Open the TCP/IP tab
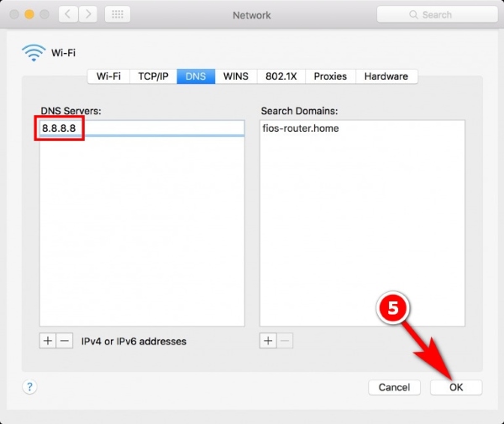The width and height of the screenshot is (504, 424). pos(152,76)
